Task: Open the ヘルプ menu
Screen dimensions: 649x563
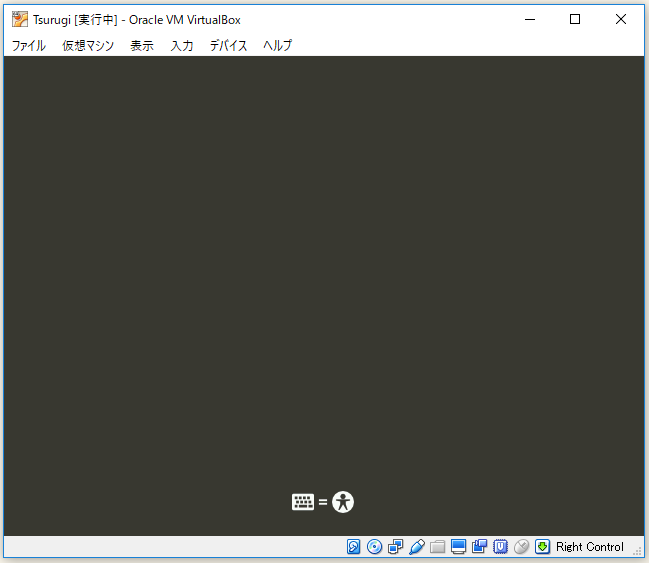Action: click(277, 45)
